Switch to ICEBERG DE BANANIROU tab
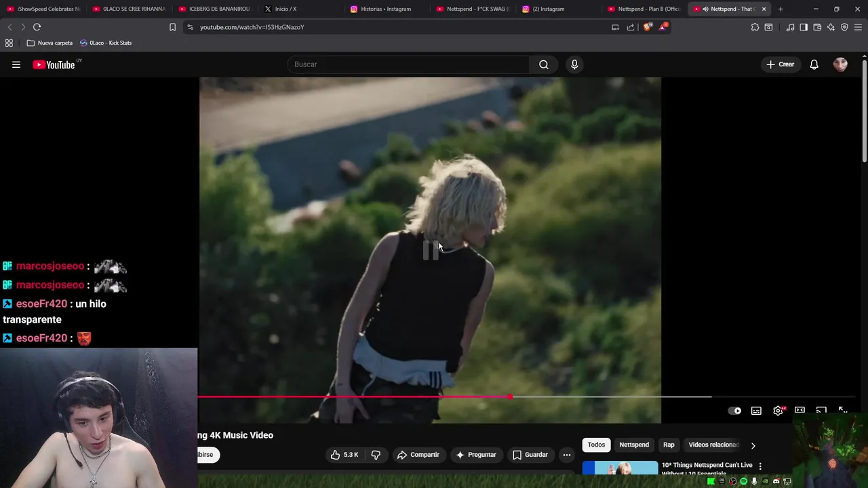868x488 pixels. tap(216, 9)
